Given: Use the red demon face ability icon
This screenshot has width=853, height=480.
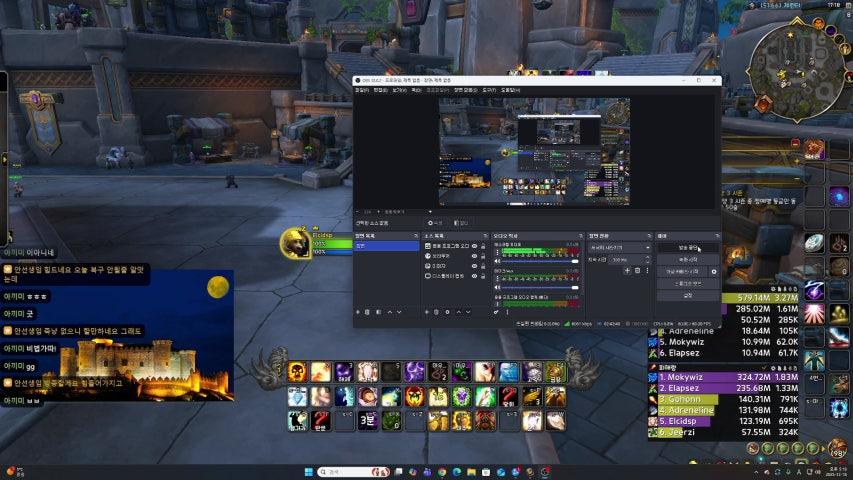Looking at the screenshot, I should click(x=415, y=397).
